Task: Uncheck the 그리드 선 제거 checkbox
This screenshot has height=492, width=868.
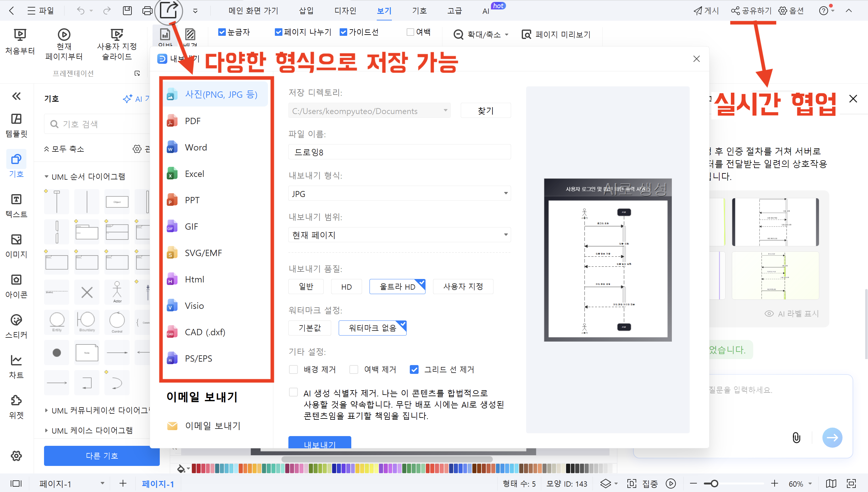Action: point(414,369)
